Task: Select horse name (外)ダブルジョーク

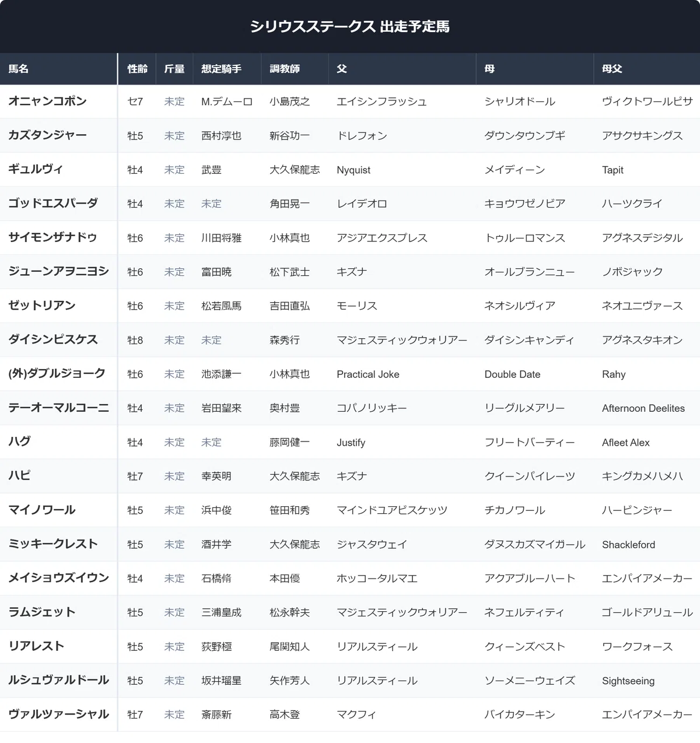Action: tap(57, 373)
